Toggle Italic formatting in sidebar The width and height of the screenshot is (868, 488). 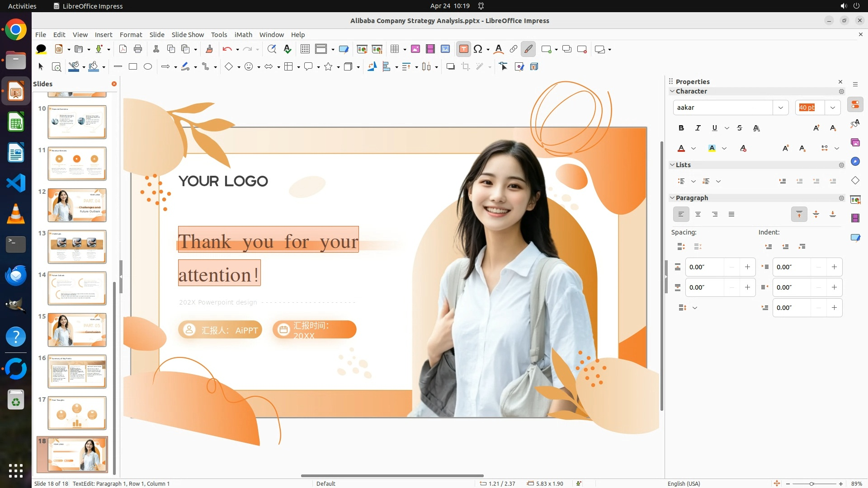698,128
